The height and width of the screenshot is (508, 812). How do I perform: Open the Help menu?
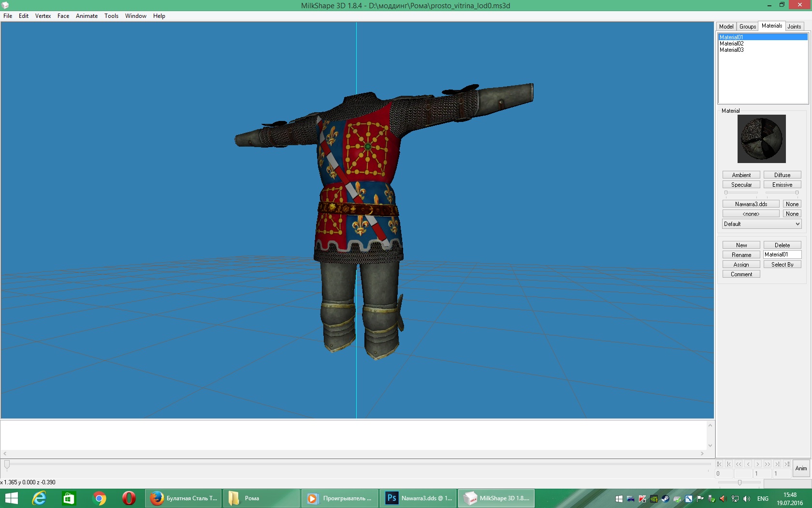159,16
